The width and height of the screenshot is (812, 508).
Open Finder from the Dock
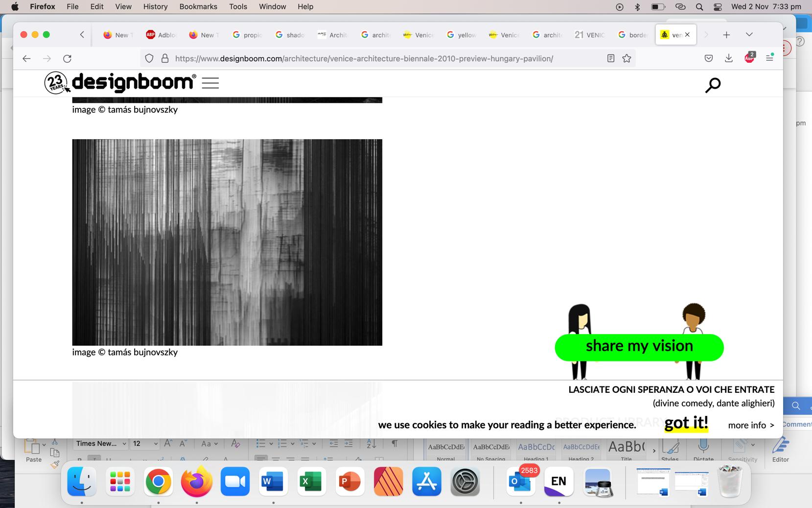[82, 481]
